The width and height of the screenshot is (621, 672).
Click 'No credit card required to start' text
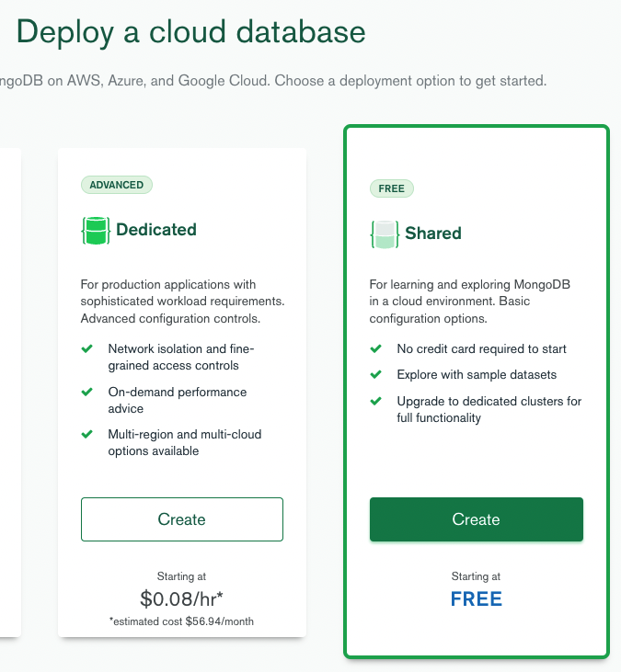tap(481, 348)
